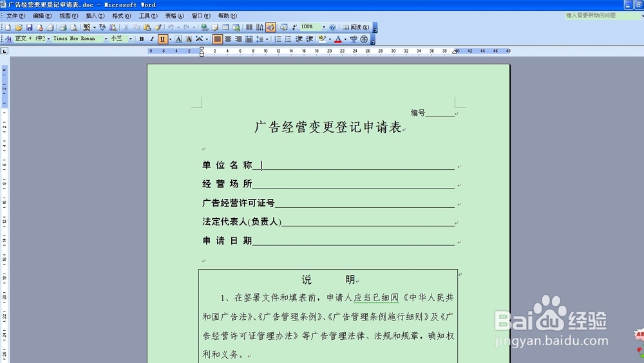Insert enclosed character

364,39
